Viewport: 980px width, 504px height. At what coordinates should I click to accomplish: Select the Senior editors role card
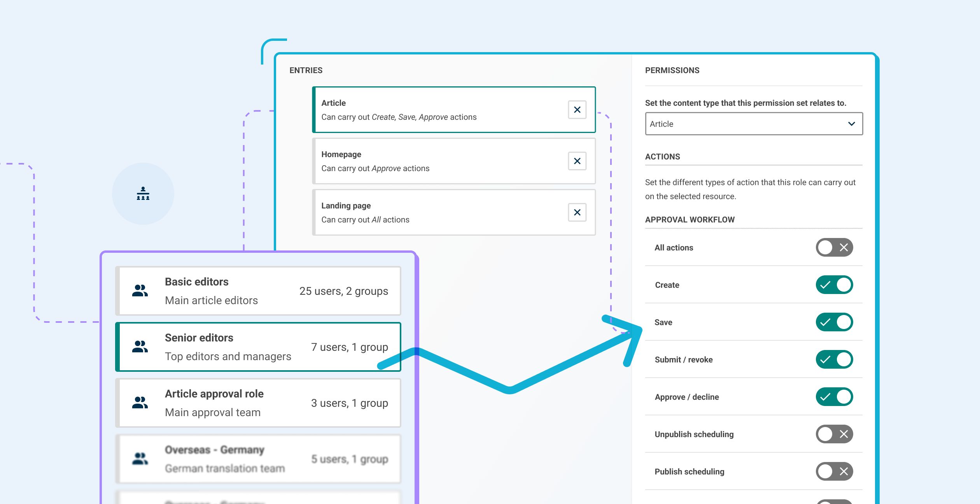click(259, 346)
